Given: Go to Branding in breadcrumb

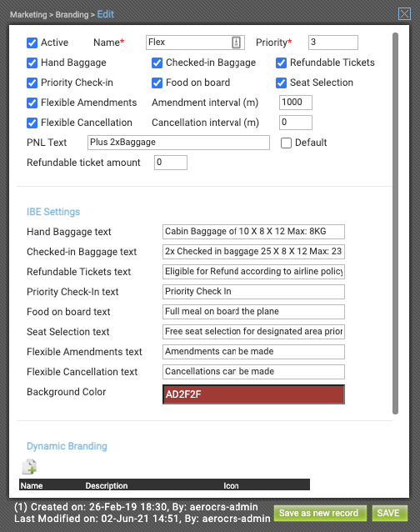Looking at the screenshot, I should (72, 14).
